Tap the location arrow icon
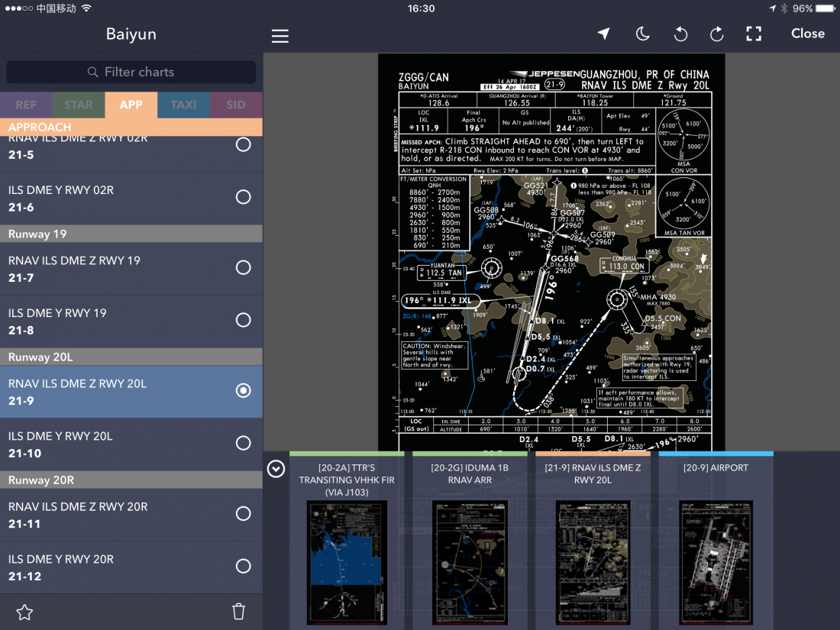This screenshot has height=630, width=840. 604,34
